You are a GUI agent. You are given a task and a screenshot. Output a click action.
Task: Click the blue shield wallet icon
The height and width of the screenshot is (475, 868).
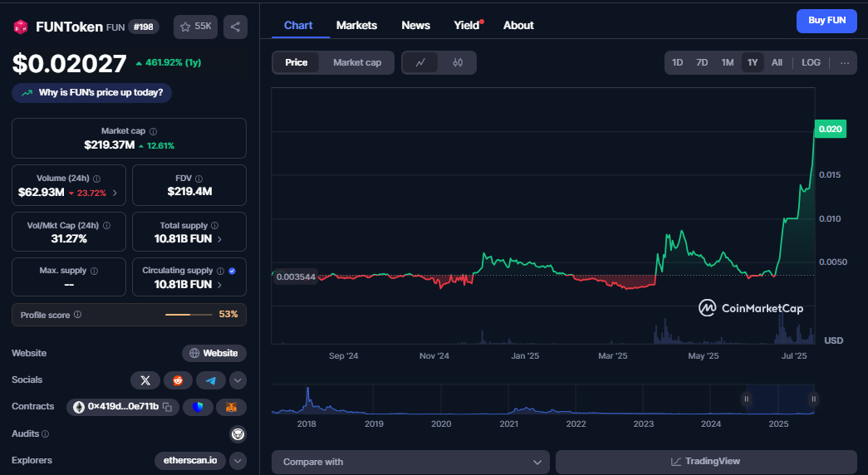198,407
